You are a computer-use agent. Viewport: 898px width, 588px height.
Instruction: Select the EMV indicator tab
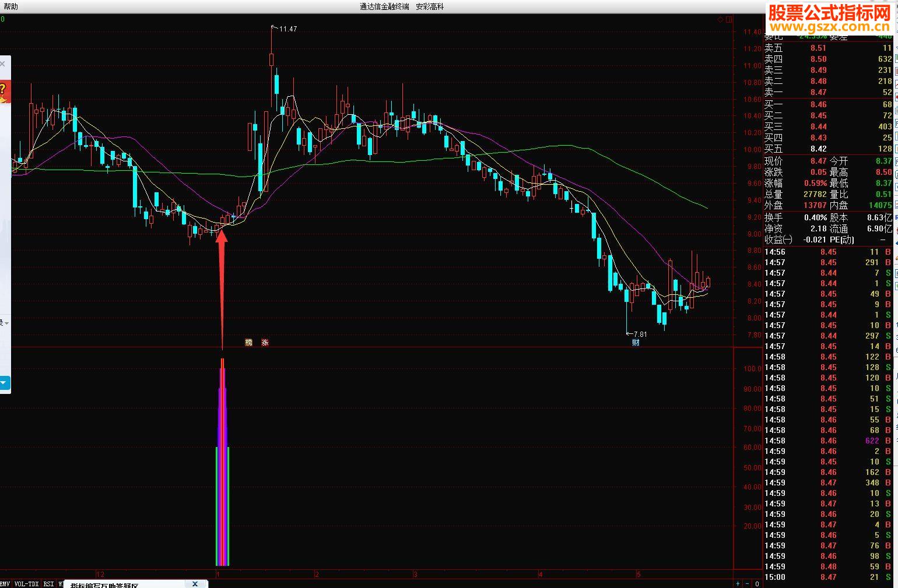pos(5,583)
